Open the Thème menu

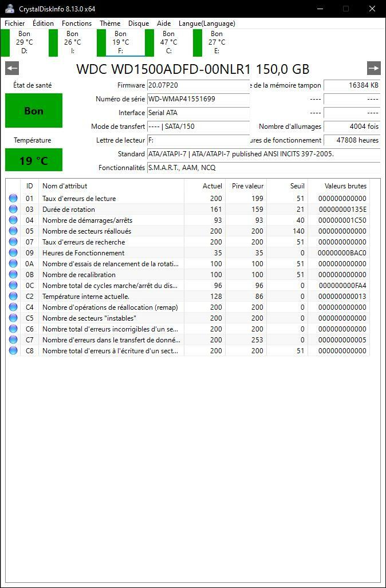click(x=110, y=23)
